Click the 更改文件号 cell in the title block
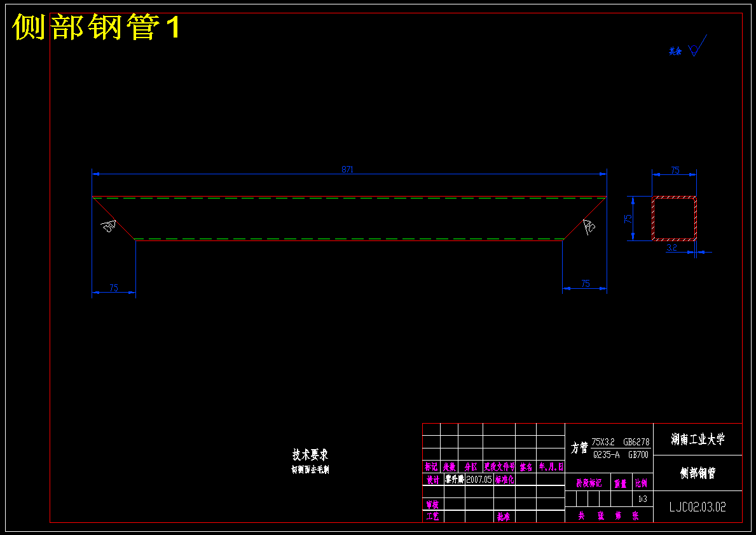The width and height of the screenshot is (756, 535). [500, 467]
